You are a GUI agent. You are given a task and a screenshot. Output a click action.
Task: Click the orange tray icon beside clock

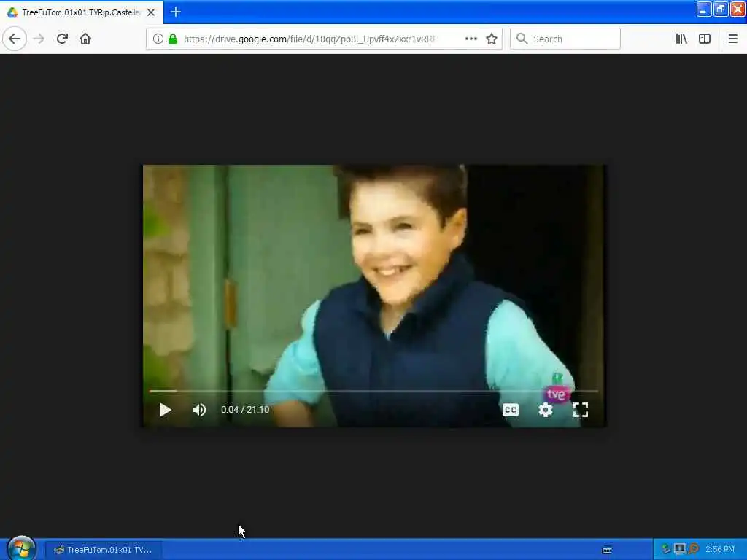pyautogui.click(x=694, y=549)
